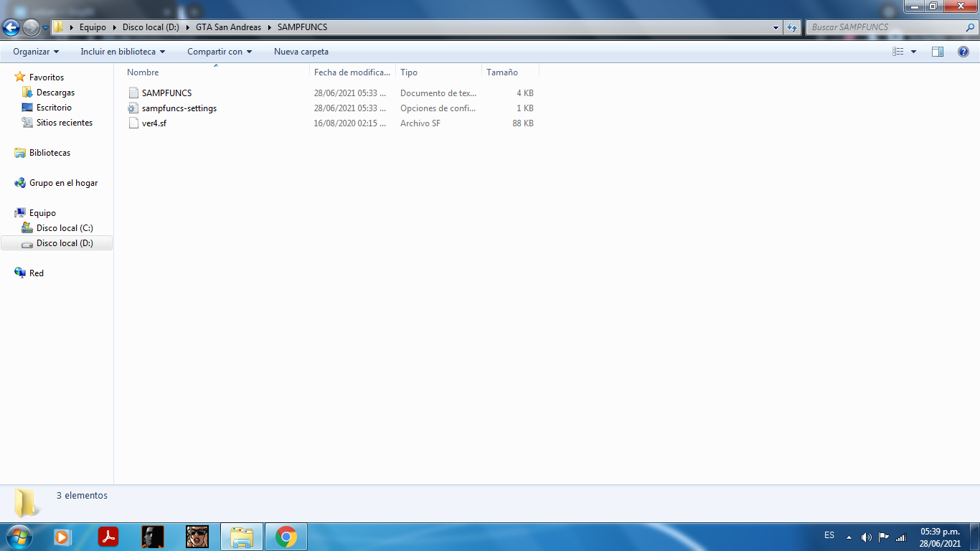Open Escritorio in the navigation pane

click(54, 108)
